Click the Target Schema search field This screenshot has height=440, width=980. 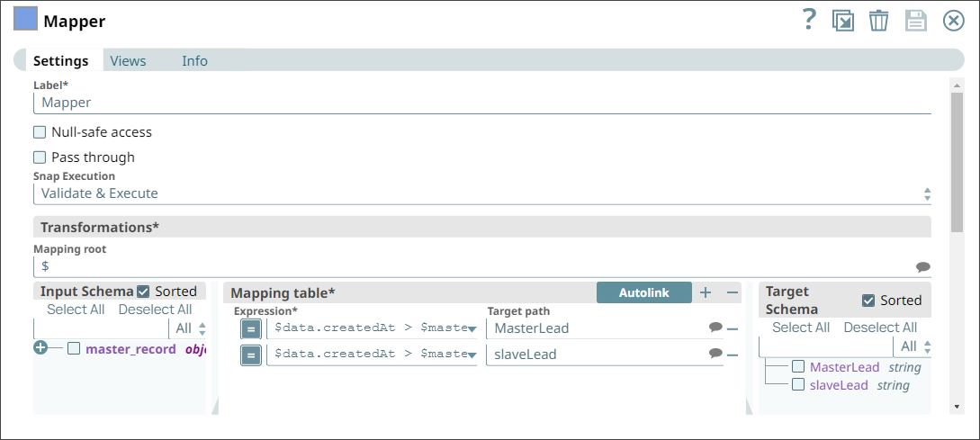pyautogui.click(x=825, y=346)
